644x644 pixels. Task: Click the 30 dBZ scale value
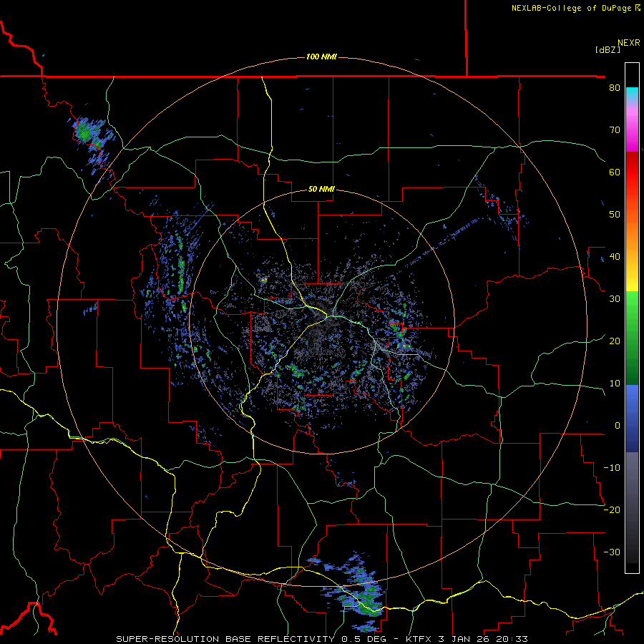(x=615, y=299)
